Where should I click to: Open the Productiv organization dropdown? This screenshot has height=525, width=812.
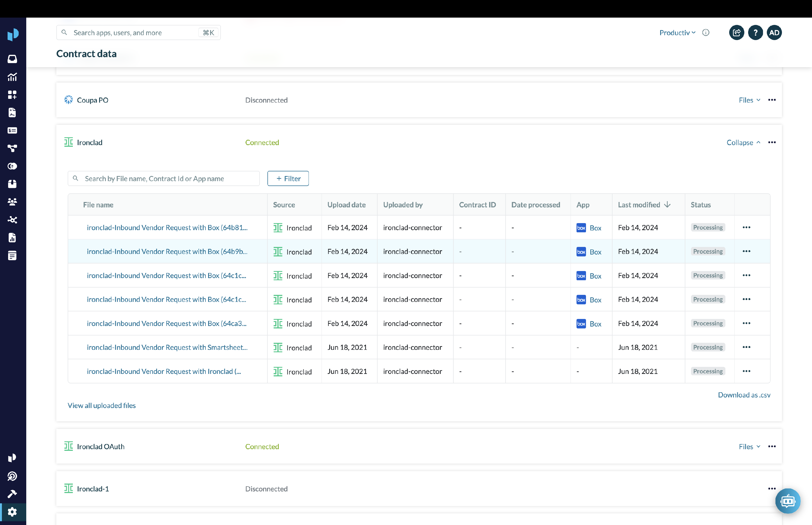coord(677,33)
